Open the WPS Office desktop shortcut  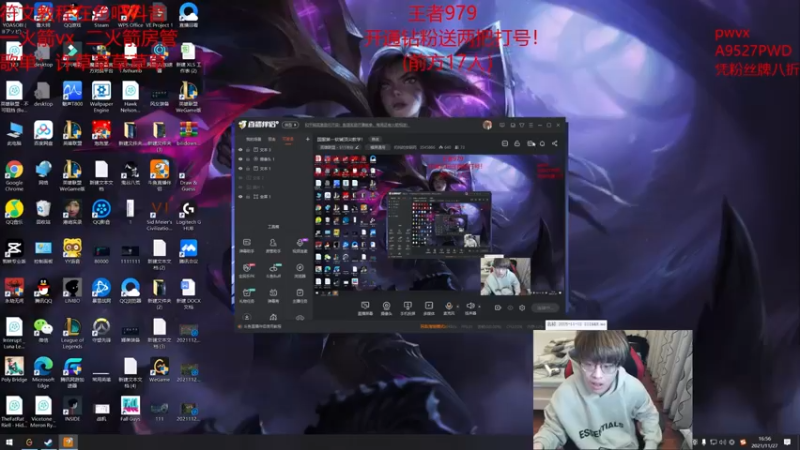pyautogui.click(x=130, y=15)
